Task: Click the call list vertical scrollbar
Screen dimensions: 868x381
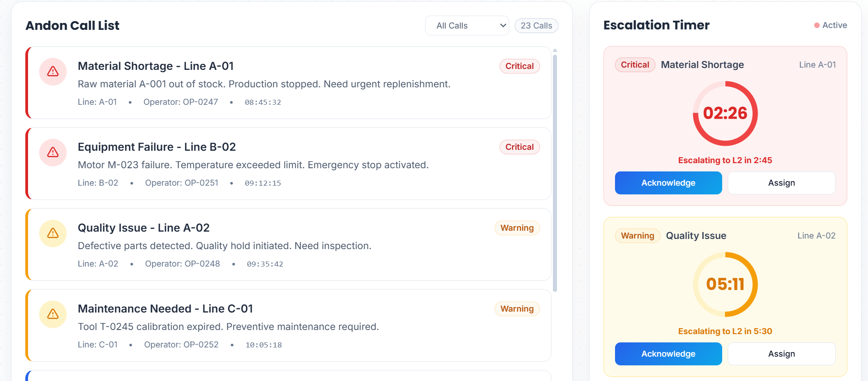Action: tap(555, 173)
